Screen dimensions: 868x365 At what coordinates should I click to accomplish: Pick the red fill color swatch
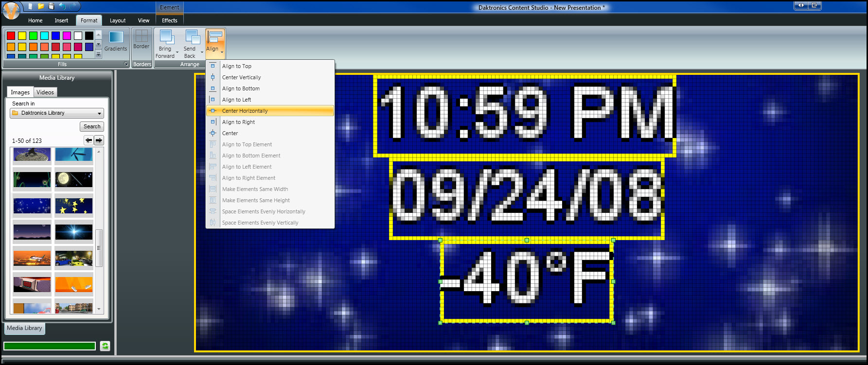click(x=11, y=35)
